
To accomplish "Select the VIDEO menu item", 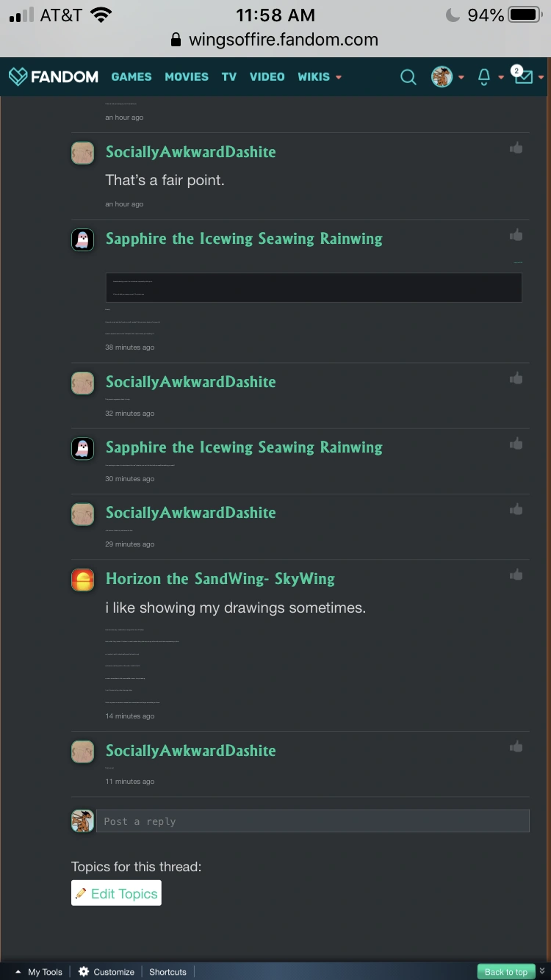I will point(267,76).
